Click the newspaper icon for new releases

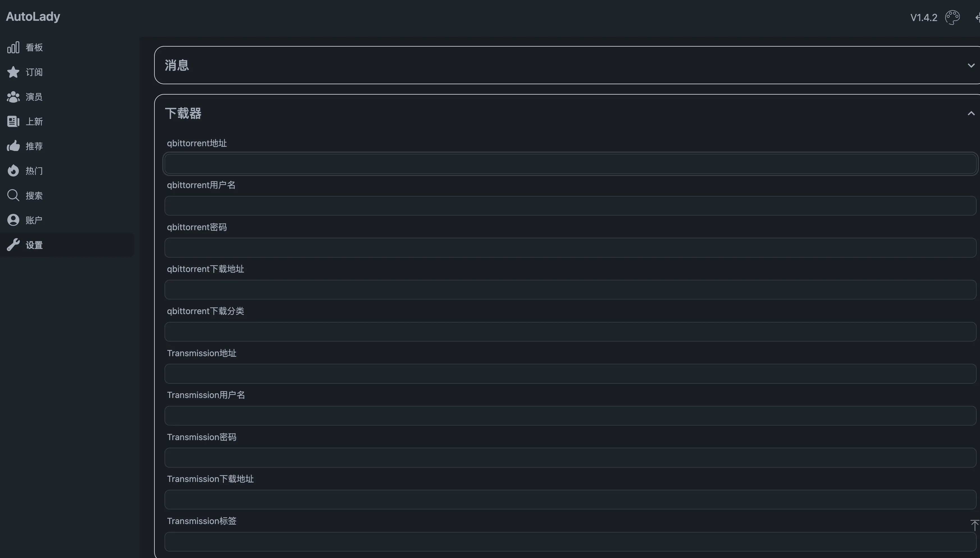(13, 122)
